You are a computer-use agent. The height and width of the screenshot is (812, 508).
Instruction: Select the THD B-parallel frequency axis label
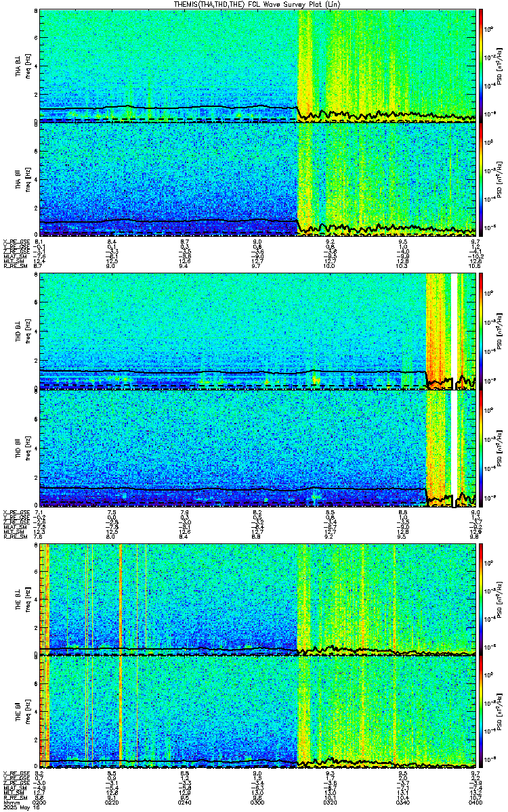[x=22, y=448]
